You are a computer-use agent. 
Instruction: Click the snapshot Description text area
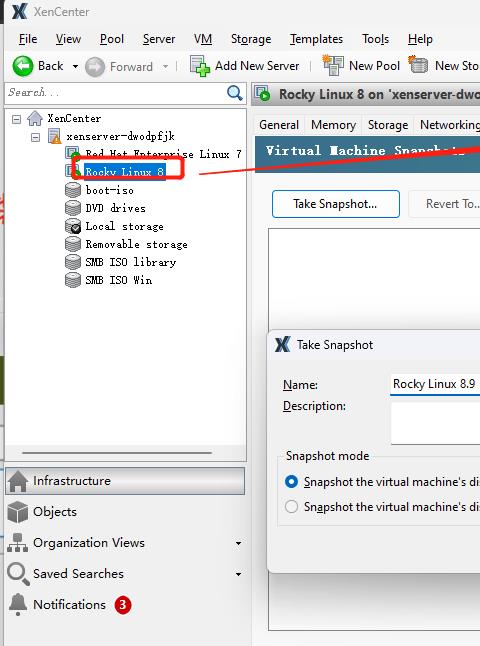pyautogui.click(x=435, y=424)
